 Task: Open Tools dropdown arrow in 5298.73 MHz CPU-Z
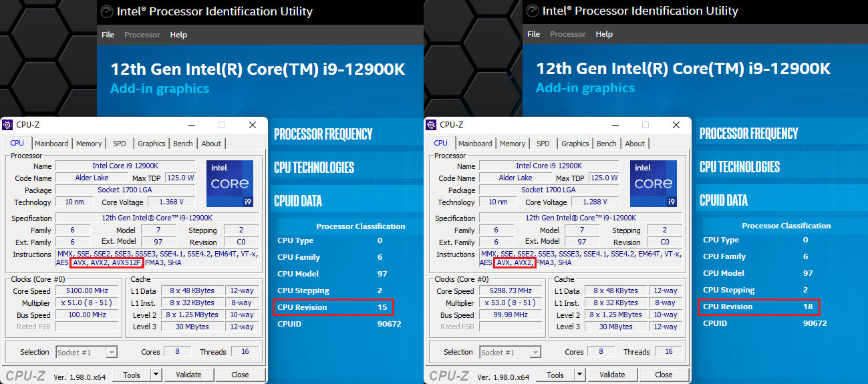579,375
